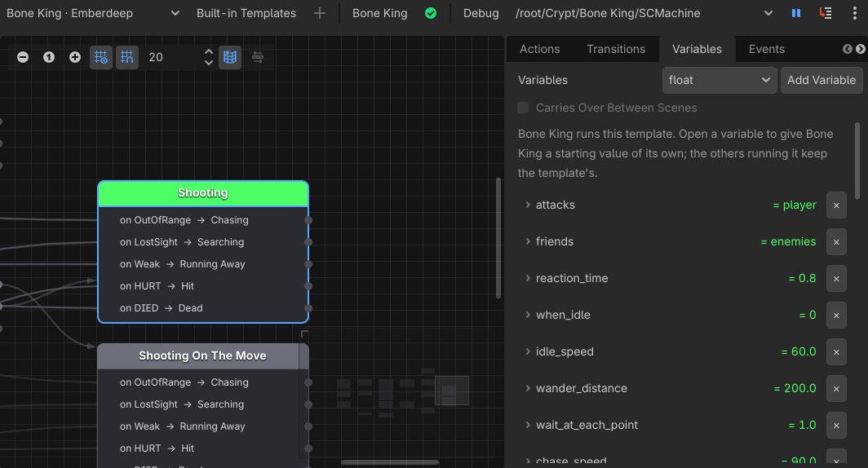Remove the when_idle variable
This screenshot has height=468, width=868.
(836, 316)
